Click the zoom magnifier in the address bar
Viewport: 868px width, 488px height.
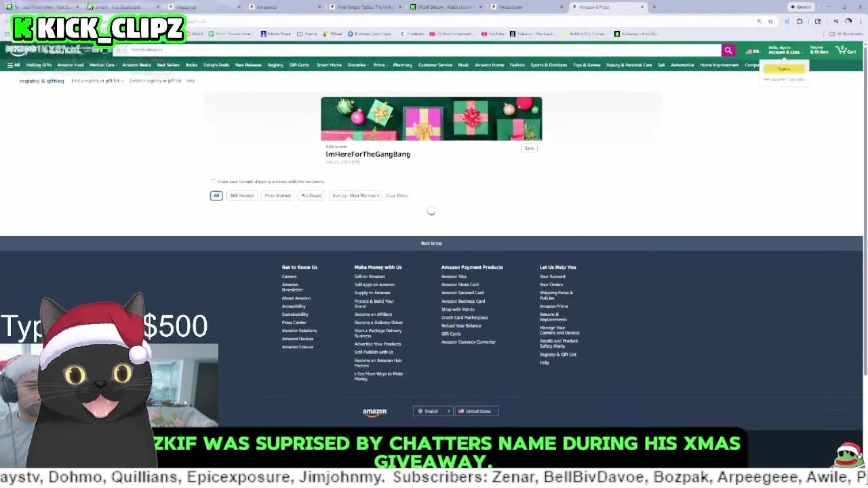point(759,22)
